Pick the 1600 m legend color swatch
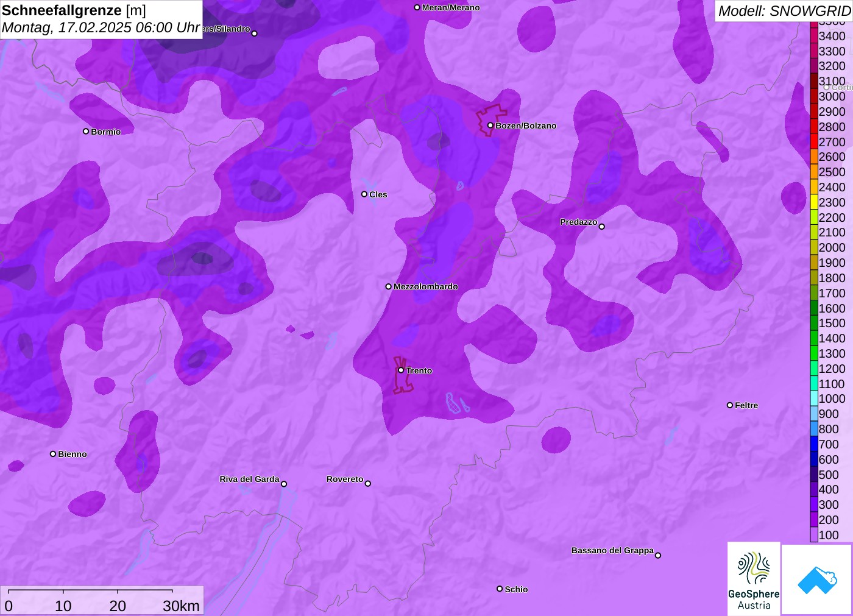Screen dimensions: 853x616 tap(814, 308)
